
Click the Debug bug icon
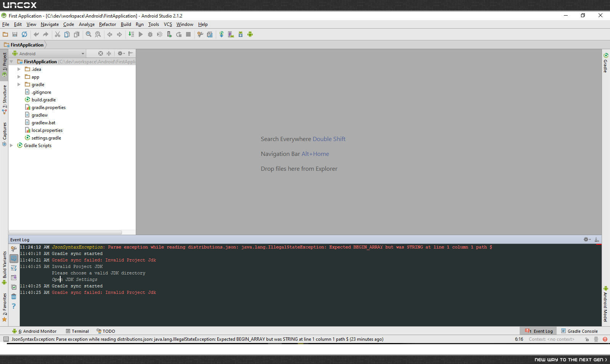tap(150, 34)
